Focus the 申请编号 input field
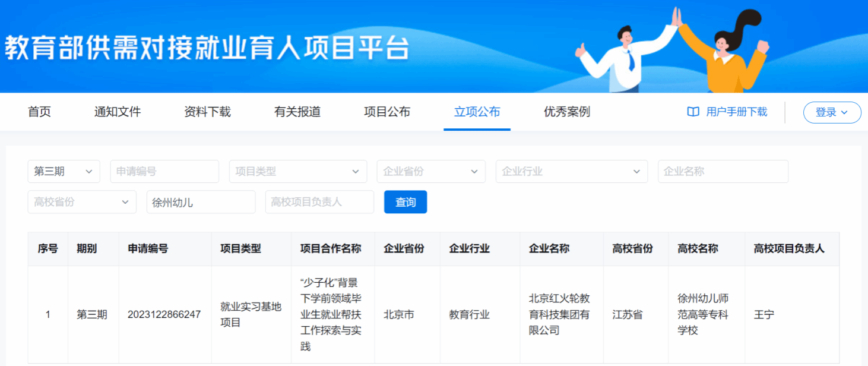 (x=164, y=171)
